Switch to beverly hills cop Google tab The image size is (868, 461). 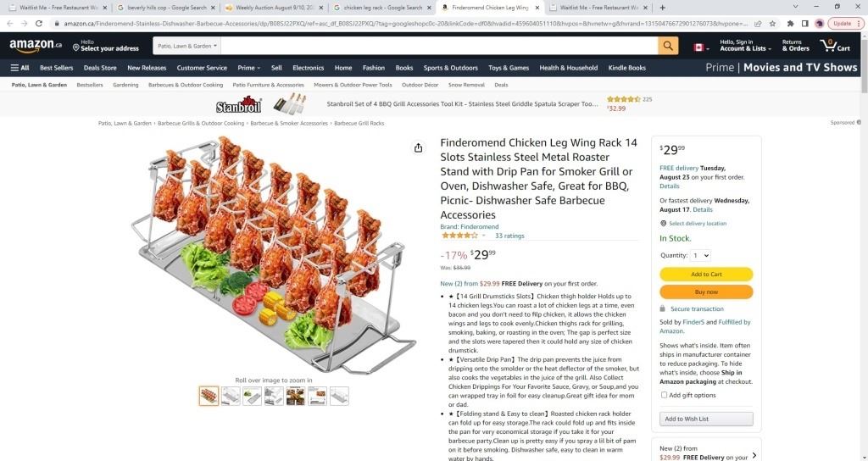(166, 8)
